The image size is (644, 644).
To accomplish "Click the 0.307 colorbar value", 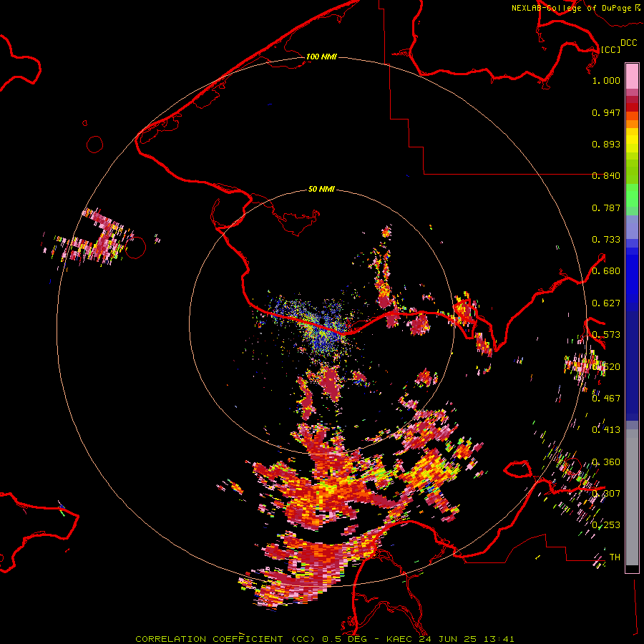I will (x=606, y=493).
